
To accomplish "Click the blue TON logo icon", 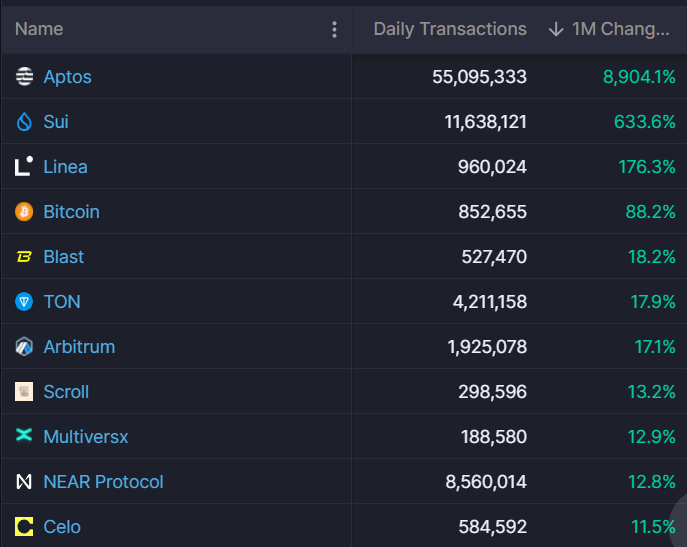I will click(24, 302).
